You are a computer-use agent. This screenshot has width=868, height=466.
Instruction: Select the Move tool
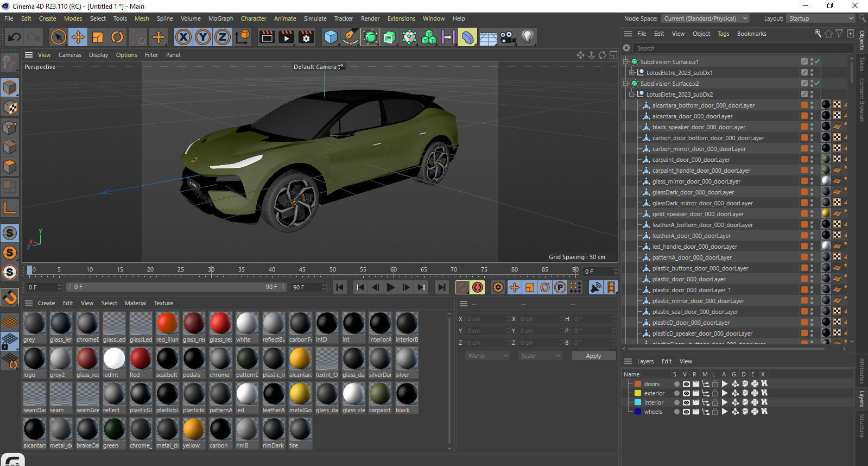click(78, 37)
